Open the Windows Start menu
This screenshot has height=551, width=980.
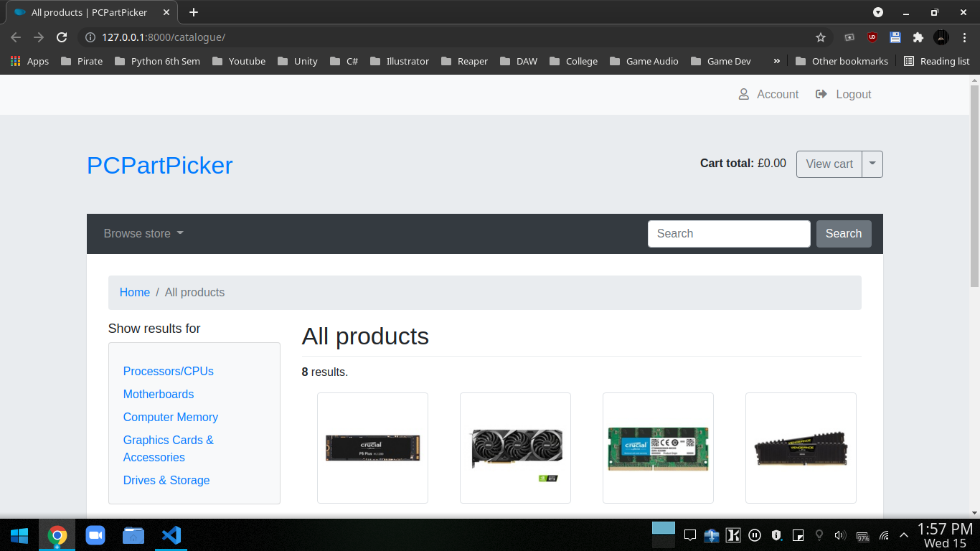[x=19, y=535]
